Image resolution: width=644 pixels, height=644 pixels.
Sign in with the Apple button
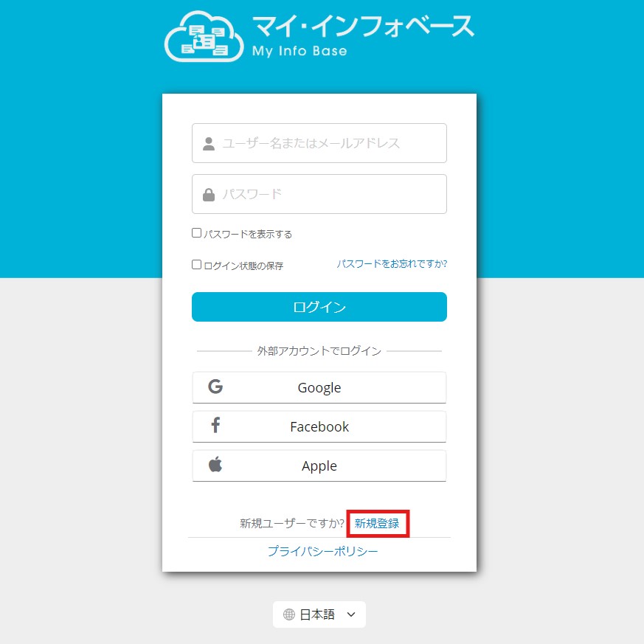(x=319, y=465)
